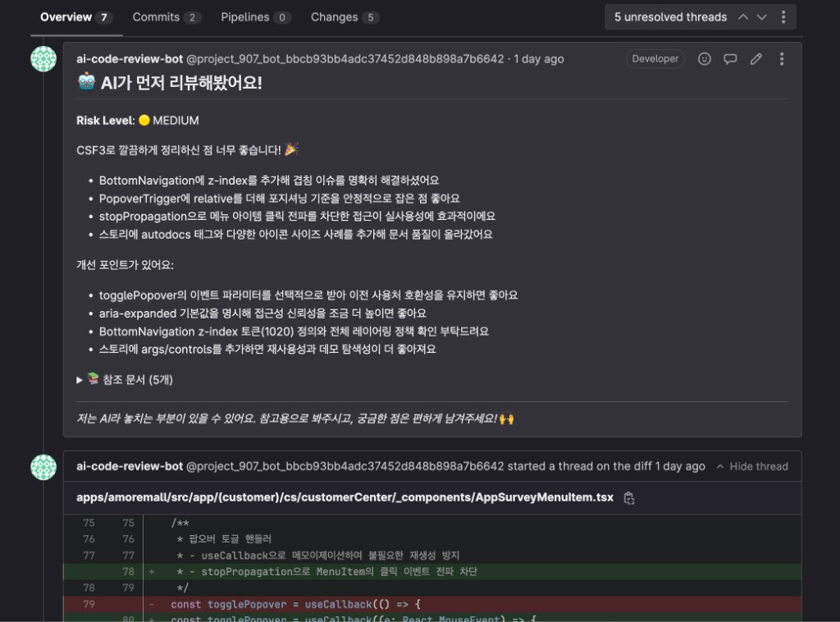Screen dimensions: 840x622
Task: Click the bot avatar beside the diff thread
Action: (x=43, y=465)
